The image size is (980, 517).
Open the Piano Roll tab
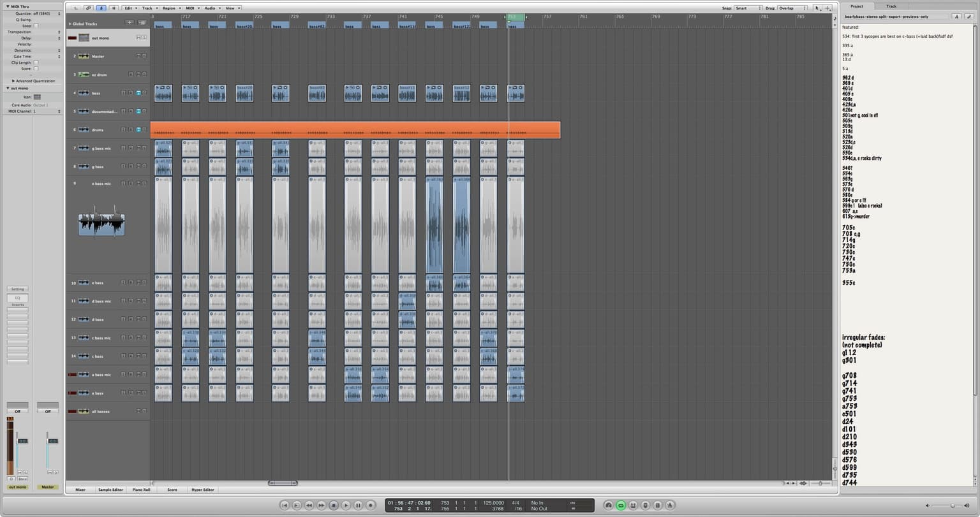coord(142,490)
